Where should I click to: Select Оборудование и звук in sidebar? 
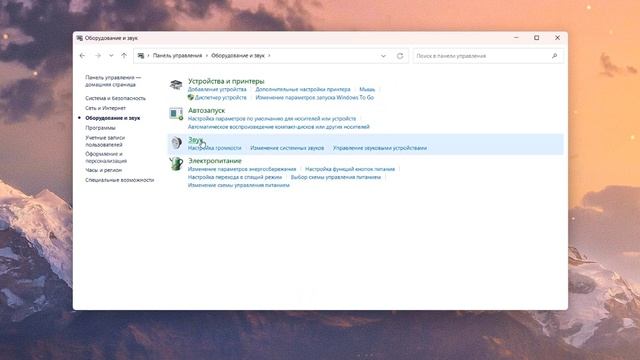tap(113, 118)
